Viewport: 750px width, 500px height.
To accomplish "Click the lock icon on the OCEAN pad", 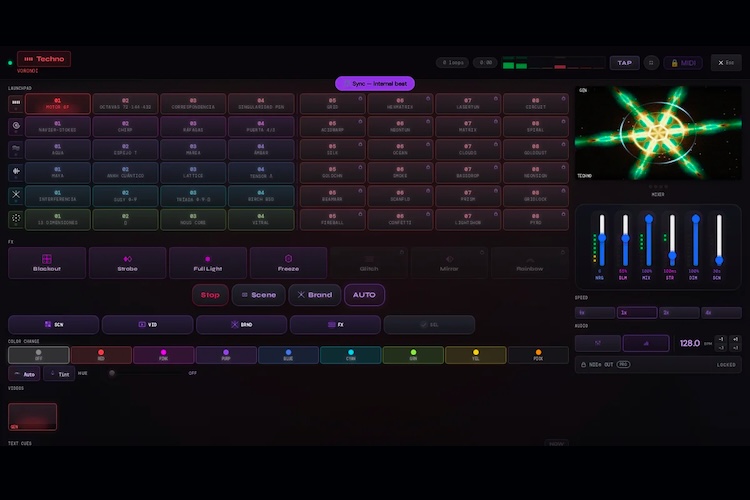I will pos(428,144).
